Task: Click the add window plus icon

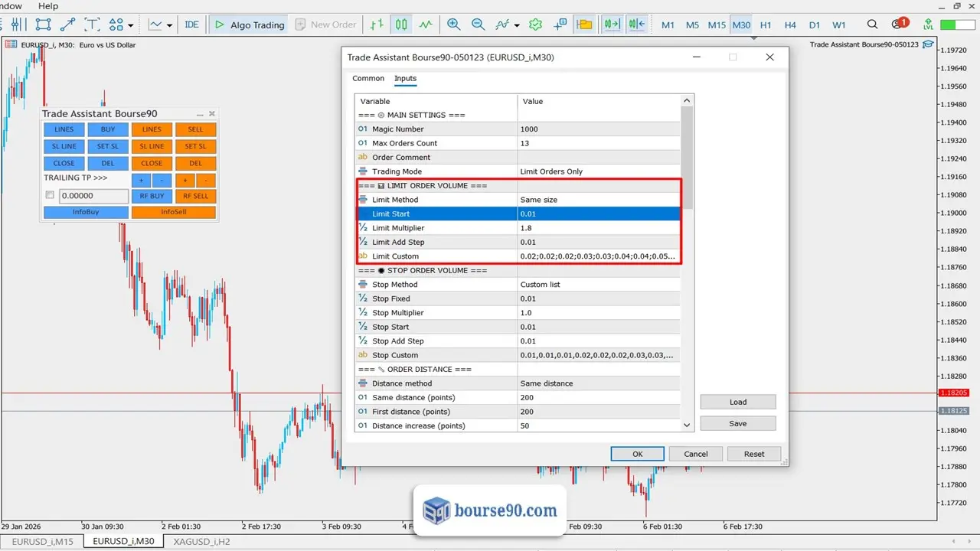Action: tap(560, 24)
